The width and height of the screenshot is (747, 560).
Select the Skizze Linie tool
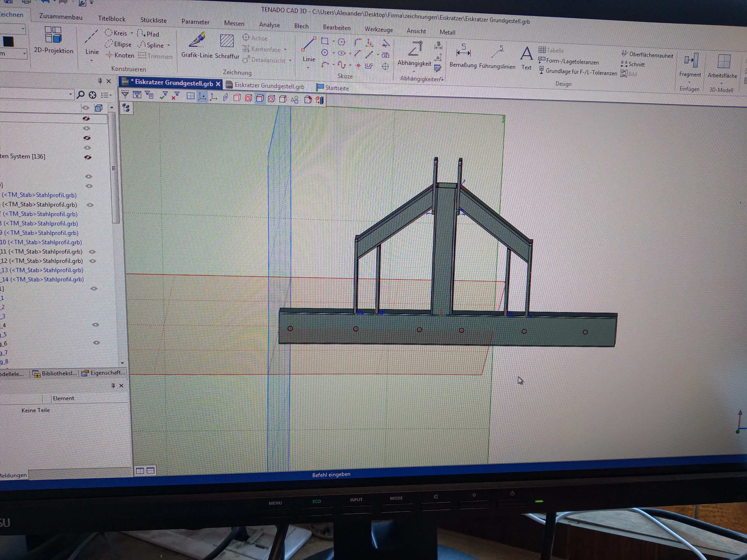309,50
